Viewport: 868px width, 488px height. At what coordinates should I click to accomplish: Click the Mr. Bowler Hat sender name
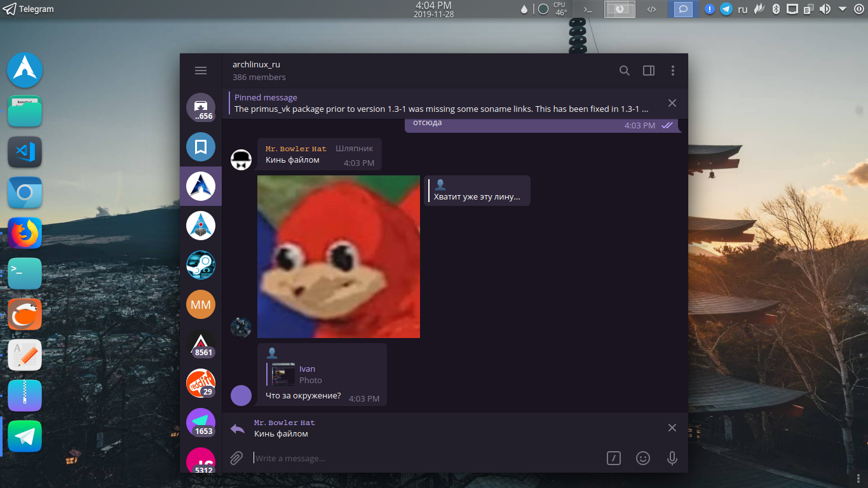pos(295,149)
